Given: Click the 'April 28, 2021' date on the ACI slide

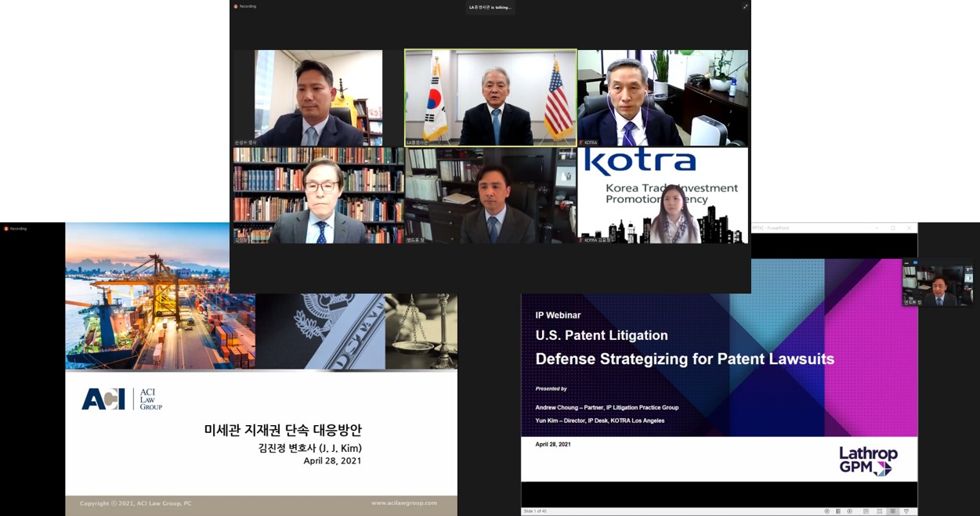Looking at the screenshot, I should pos(332,461).
